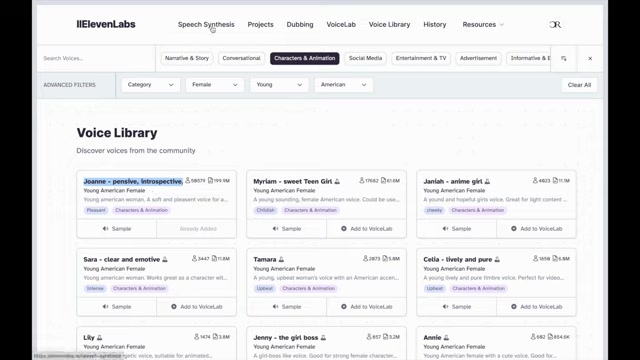Screen dimensions: 640x360
Task: Open the Young age dropdown
Action: [x=279, y=85]
